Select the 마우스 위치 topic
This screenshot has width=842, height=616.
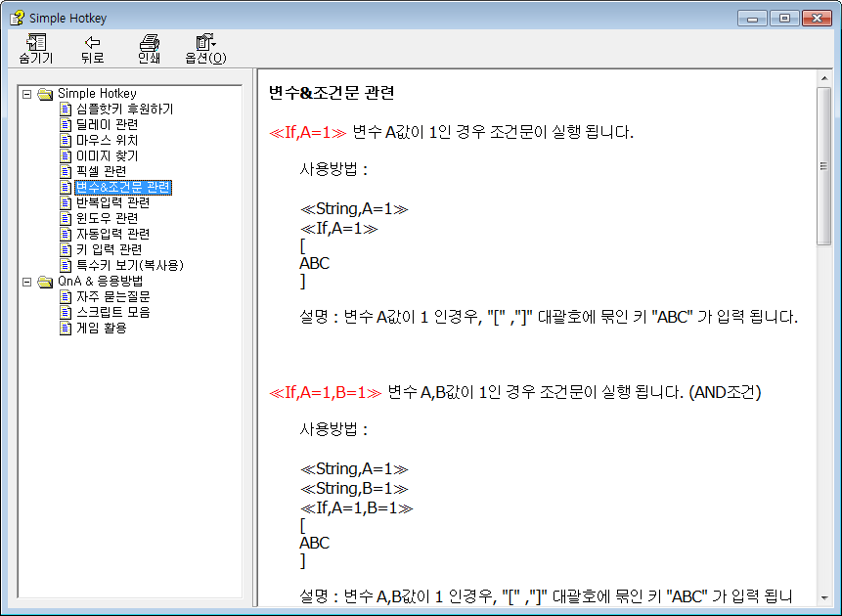107,140
